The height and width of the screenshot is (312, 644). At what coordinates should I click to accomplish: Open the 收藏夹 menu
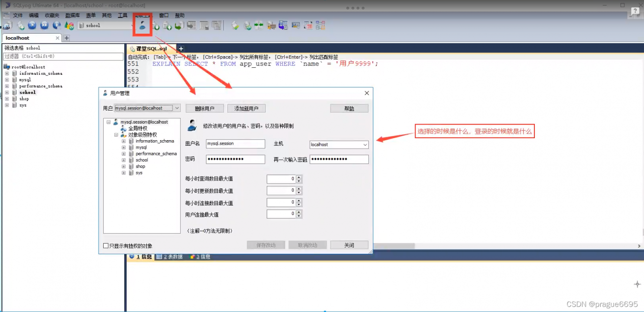[51, 16]
